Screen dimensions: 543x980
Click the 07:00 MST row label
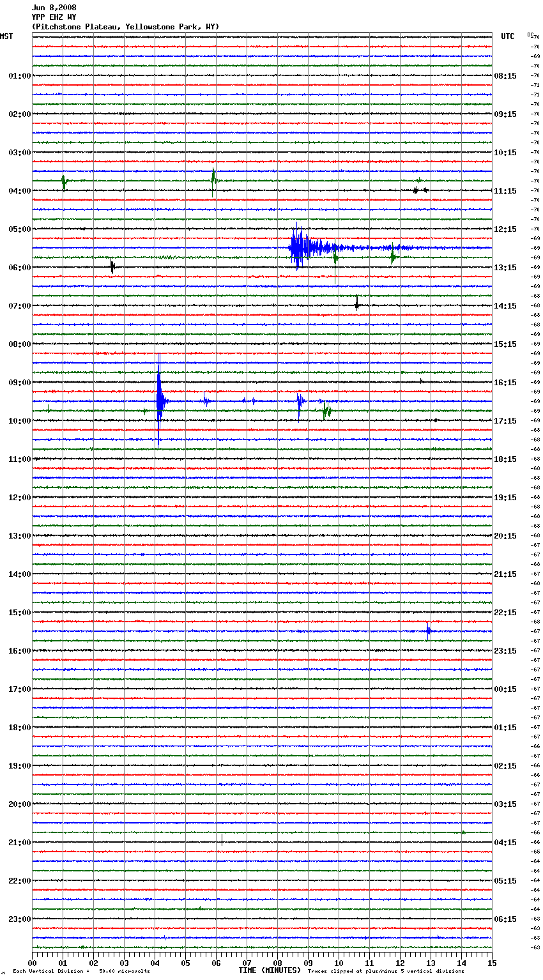[20, 306]
